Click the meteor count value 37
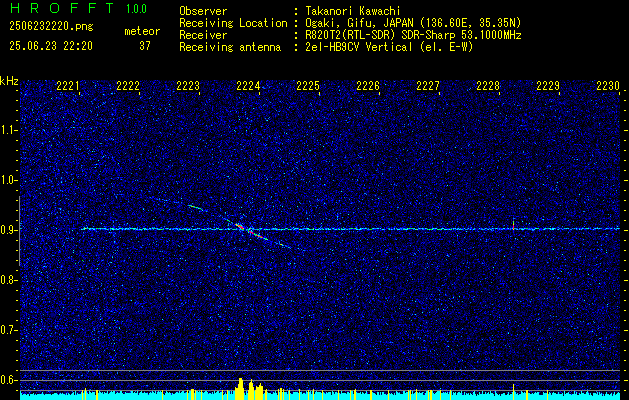Screen dimensions: 629x400 click(x=145, y=46)
